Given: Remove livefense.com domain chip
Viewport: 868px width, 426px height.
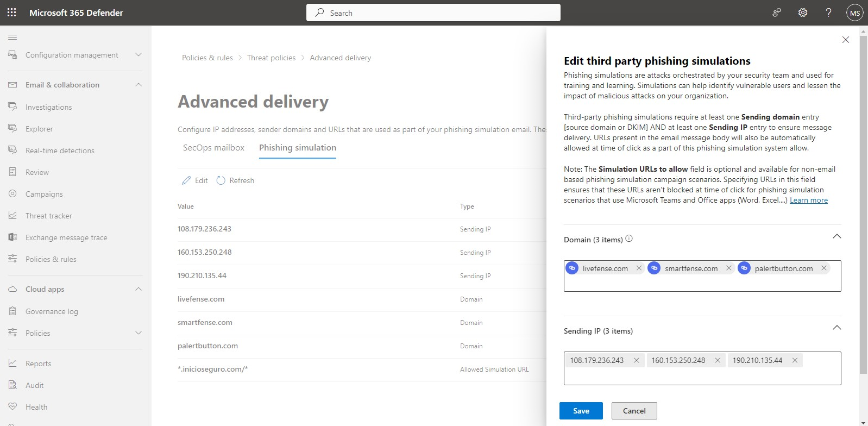Looking at the screenshot, I should click(x=639, y=268).
